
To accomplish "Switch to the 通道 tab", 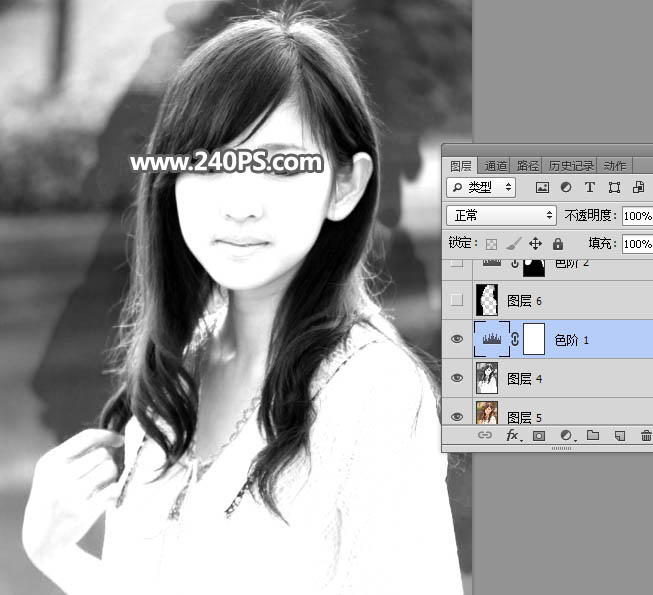I will tap(495, 166).
